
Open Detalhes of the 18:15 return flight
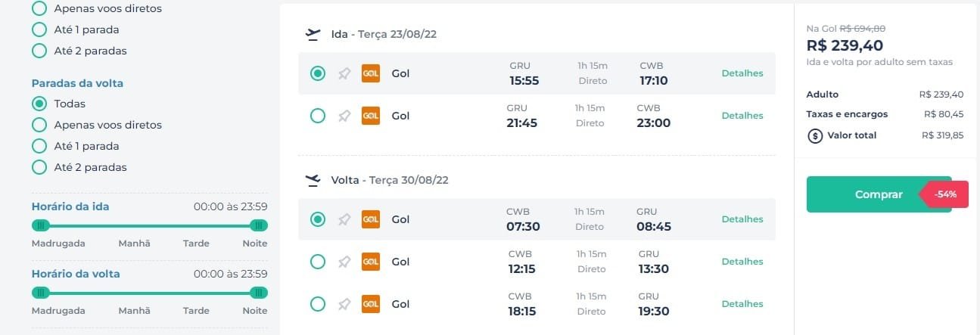pos(742,304)
